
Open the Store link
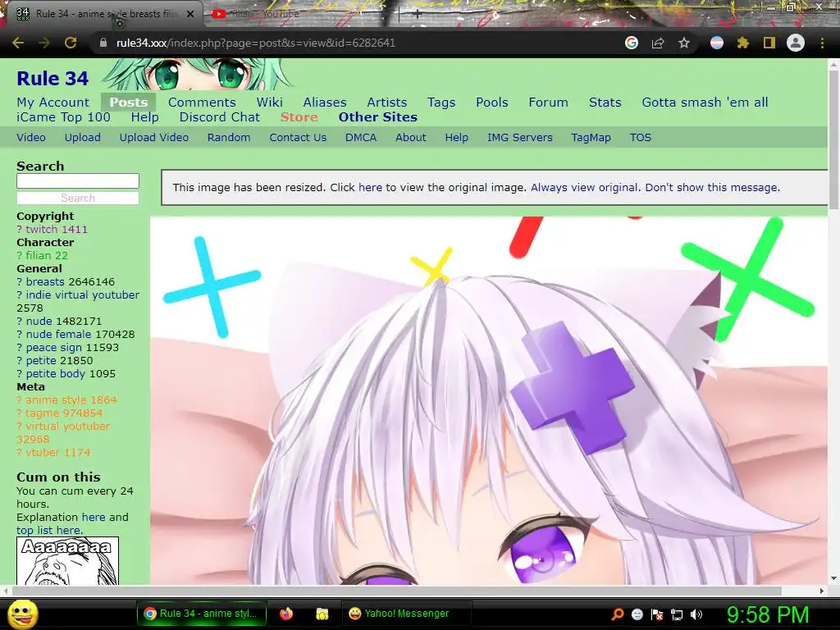coord(299,117)
